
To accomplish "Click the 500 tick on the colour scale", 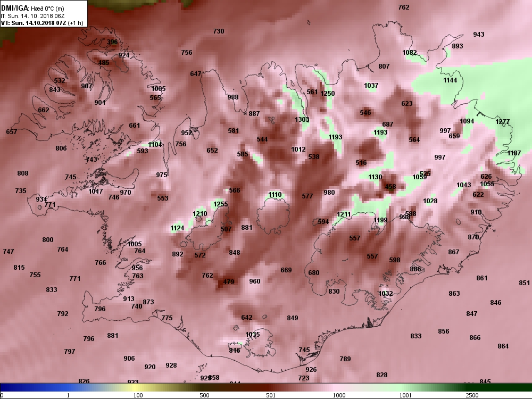I will point(204,395).
